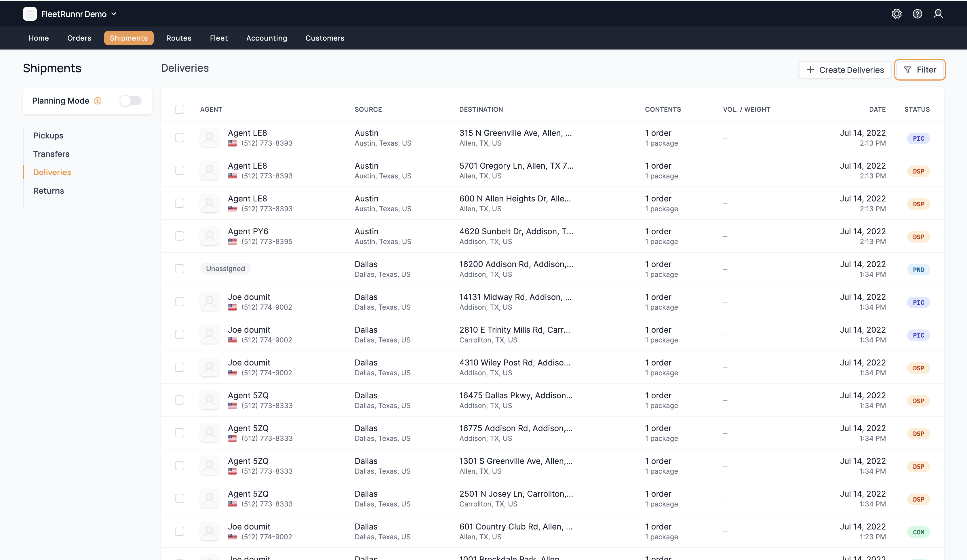Image resolution: width=967 pixels, height=560 pixels.
Task: Select Returns in the sidebar
Action: pos(48,191)
